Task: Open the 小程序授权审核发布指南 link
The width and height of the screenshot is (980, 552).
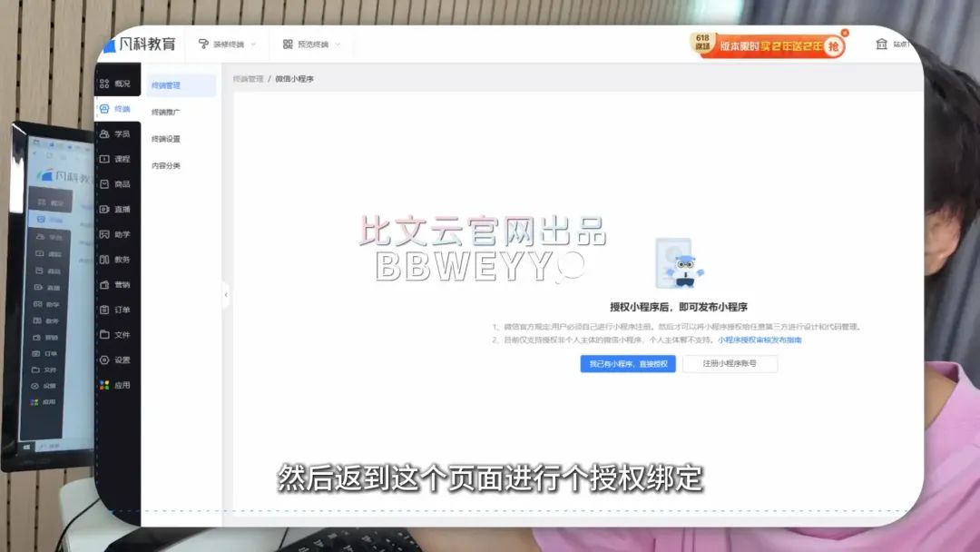Action: tap(759, 340)
